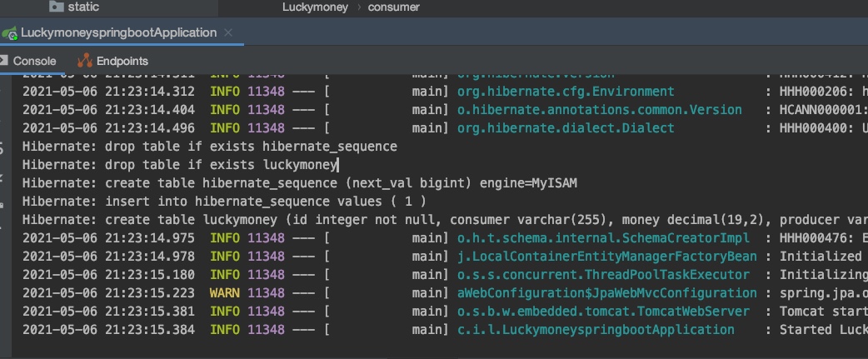
Task: Click the org.hibernate.cfg.Environment logger name
Action: pos(566,92)
